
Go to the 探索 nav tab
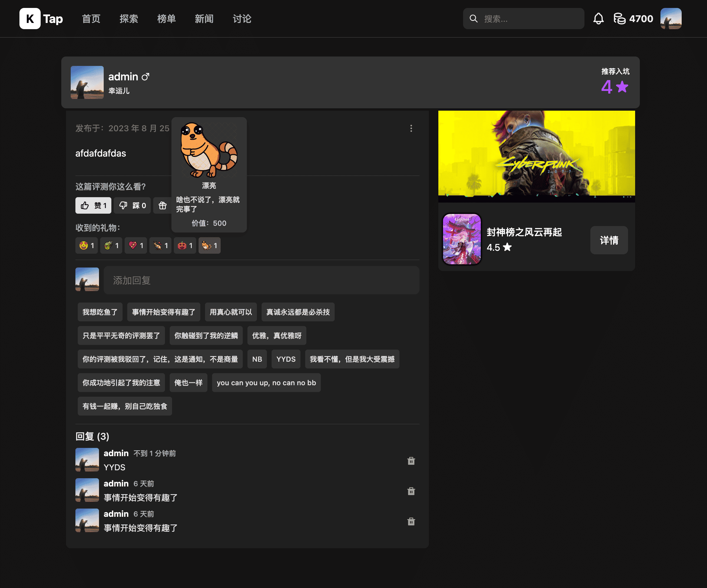(x=129, y=19)
